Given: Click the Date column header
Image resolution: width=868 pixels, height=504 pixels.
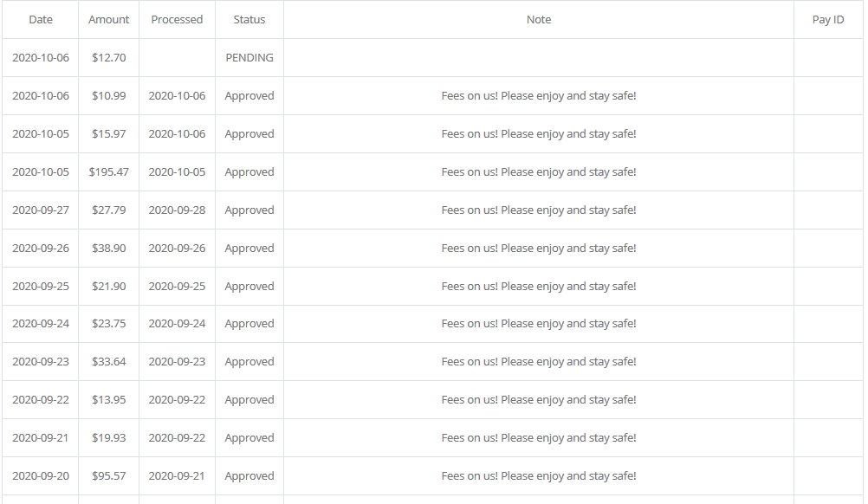Looking at the screenshot, I should pos(41,20).
